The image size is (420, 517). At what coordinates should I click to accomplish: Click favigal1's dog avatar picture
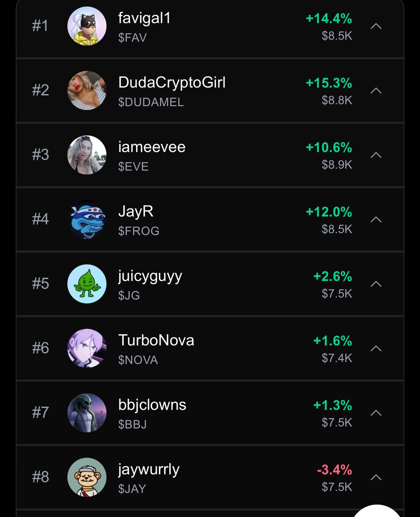click(87, 26)
